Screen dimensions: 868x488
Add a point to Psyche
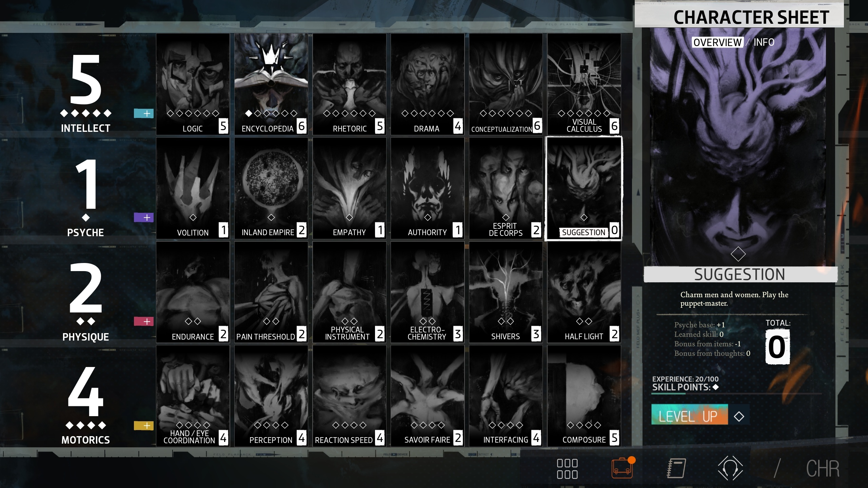pyautogui.click(x=144, y=218)
